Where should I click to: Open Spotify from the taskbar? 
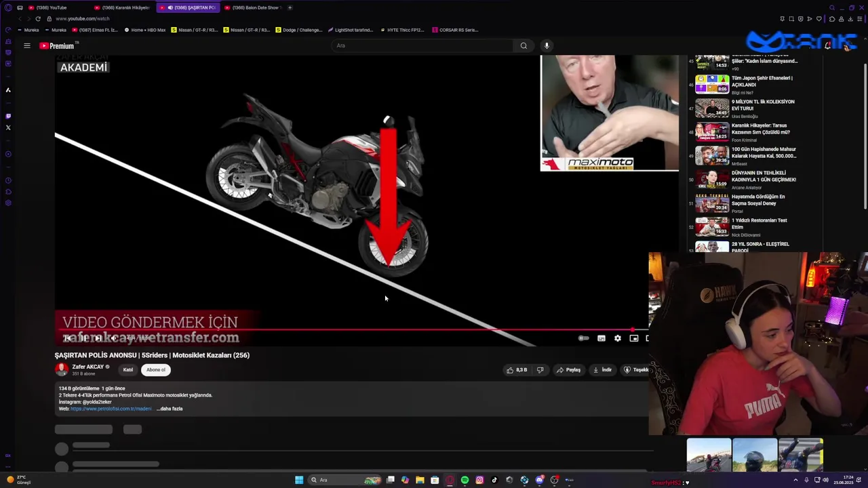[x=465, y=480]
